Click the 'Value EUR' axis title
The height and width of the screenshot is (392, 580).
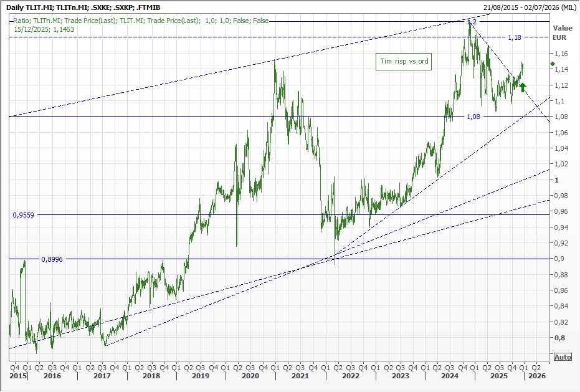tap(562, 32)
